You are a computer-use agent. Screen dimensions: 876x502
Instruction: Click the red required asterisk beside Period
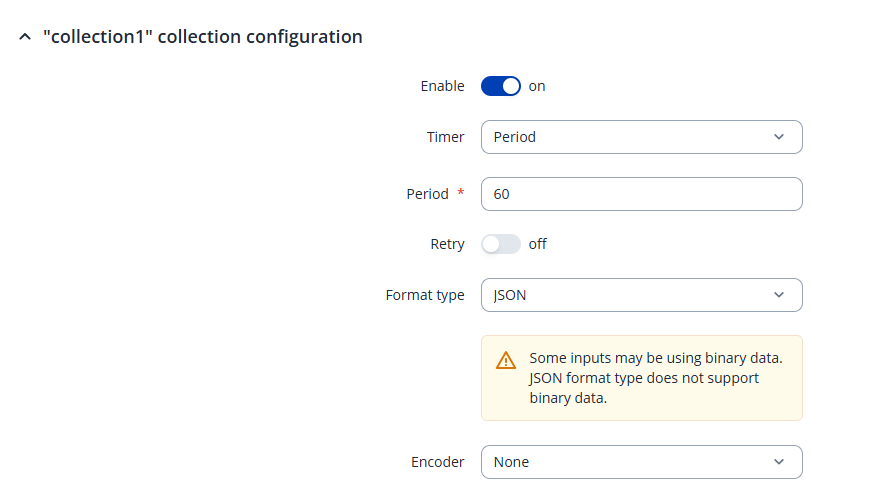click(x=461, y=193)
